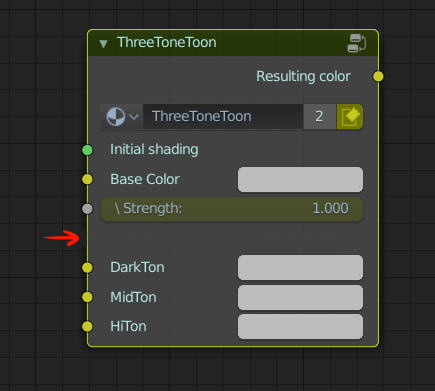The height and width of the screenshot is (391, 435).
Task: Click the green Initial shading input socket
Action: [x=87, y=150]
